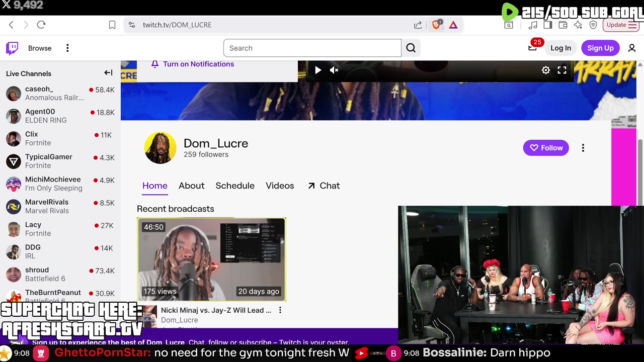Open Brave Rewards triangle icon
The image size is (644, 362).
pyautogui.click(x=453, y=25)
